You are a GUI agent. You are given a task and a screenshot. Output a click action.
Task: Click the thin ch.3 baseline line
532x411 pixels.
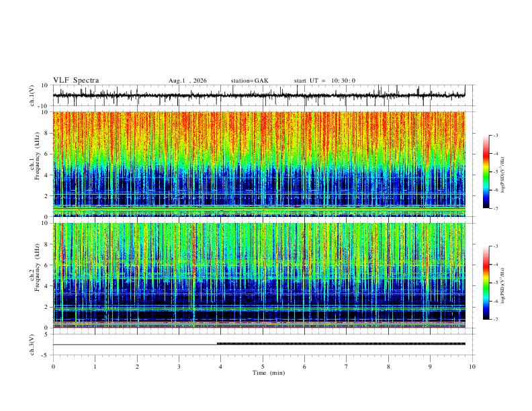(135, 345)
